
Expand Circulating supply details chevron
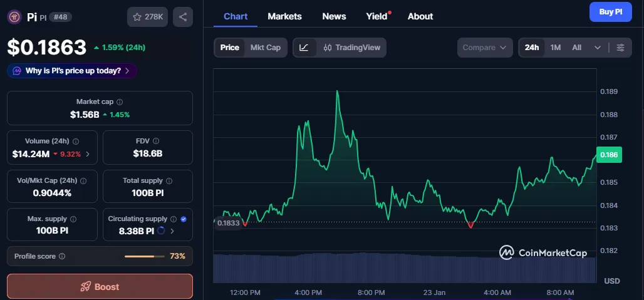coord(172,231)
